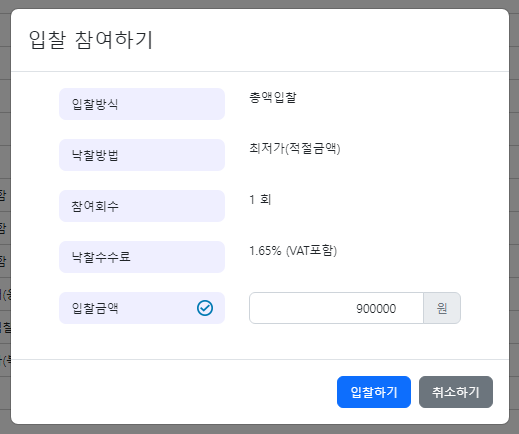Screen dimensions: 519x434
Task: Click the 1.65% (VAT포함) fee text
Action: pos(293,250)
